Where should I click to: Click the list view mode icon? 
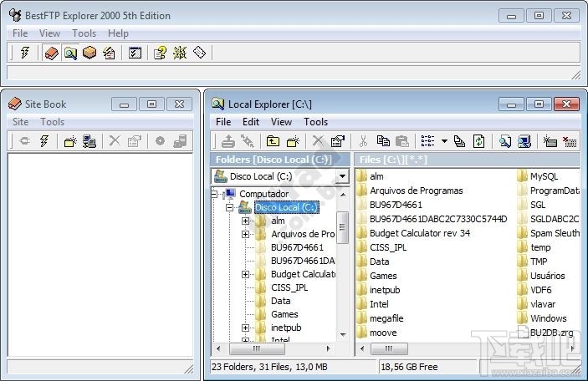427,141
